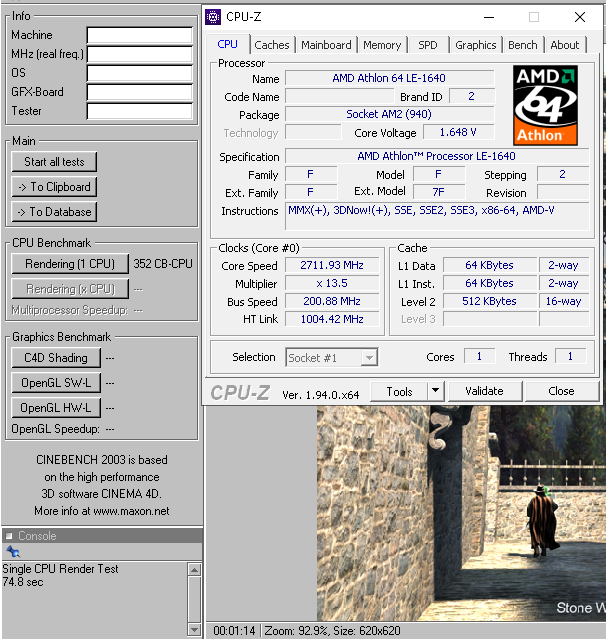Image resolution: width=606 pixels, height=639 pixels.
Task: Open the SPD tab
Action: coord(428,45)
